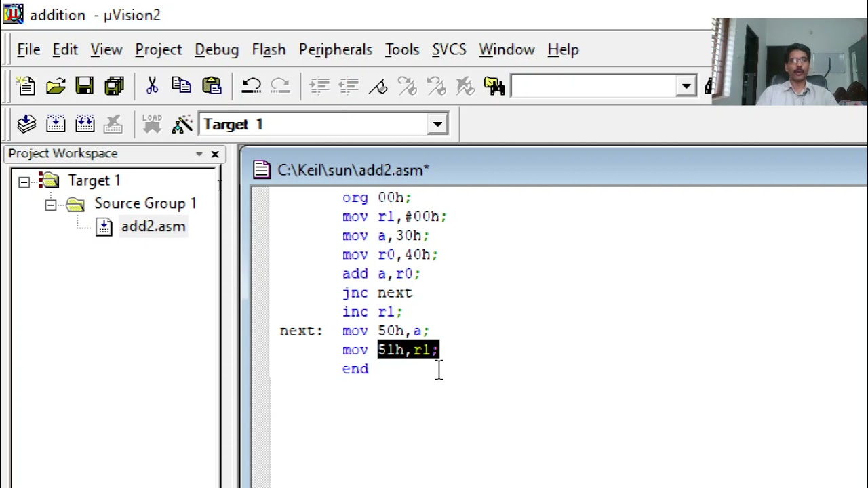868x488 pixels.
Task: Click the 'mov r1,#00h;' code line
Action: 394,217
